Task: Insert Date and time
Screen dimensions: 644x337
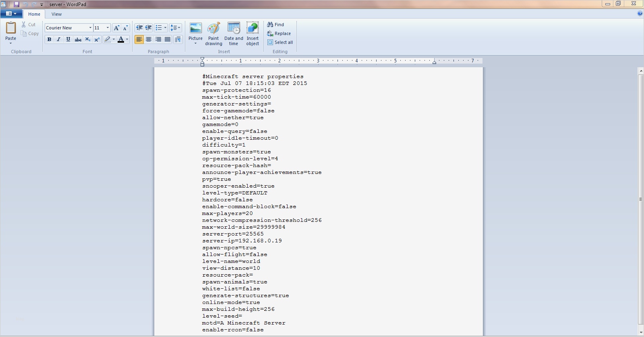Action: tap(234, 34)
